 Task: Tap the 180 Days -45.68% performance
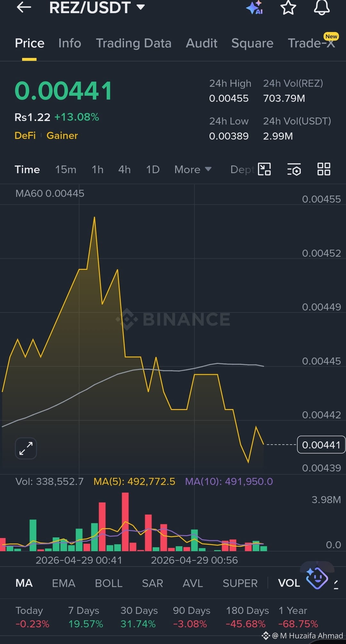click(x=247, y=617)
